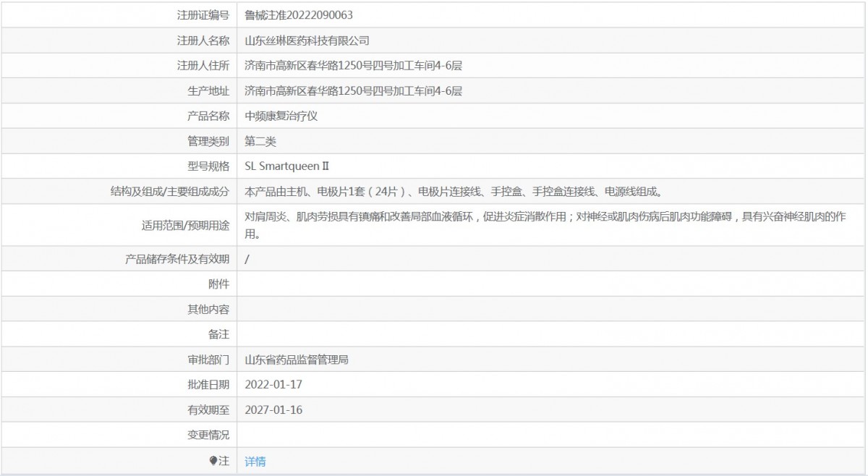Click the 生产地址 label
The width and height of the screenshot is (868, 476).
coord(208,90)
